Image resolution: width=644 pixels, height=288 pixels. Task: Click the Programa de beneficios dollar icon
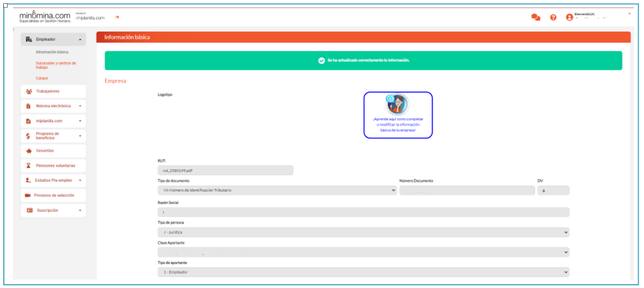point(28,136)
